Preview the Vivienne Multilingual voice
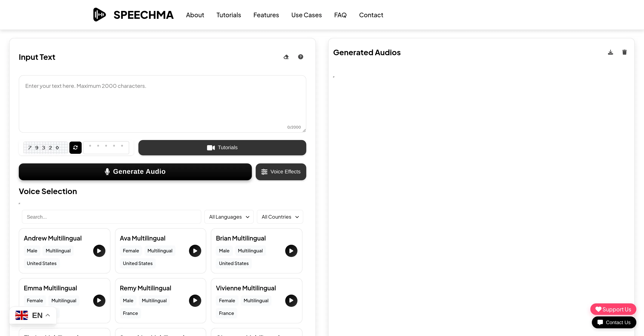This screenshot has width=644, height=336. 291,301
